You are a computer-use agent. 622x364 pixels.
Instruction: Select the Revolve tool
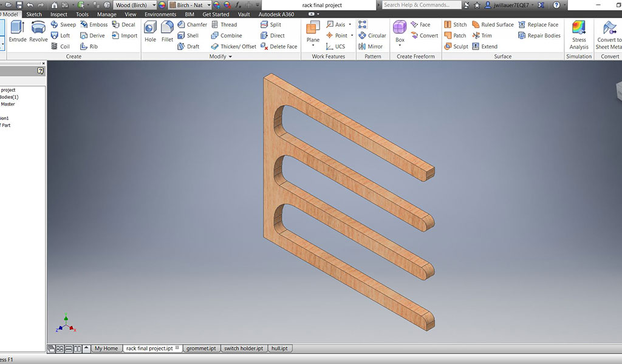(38, 32)
